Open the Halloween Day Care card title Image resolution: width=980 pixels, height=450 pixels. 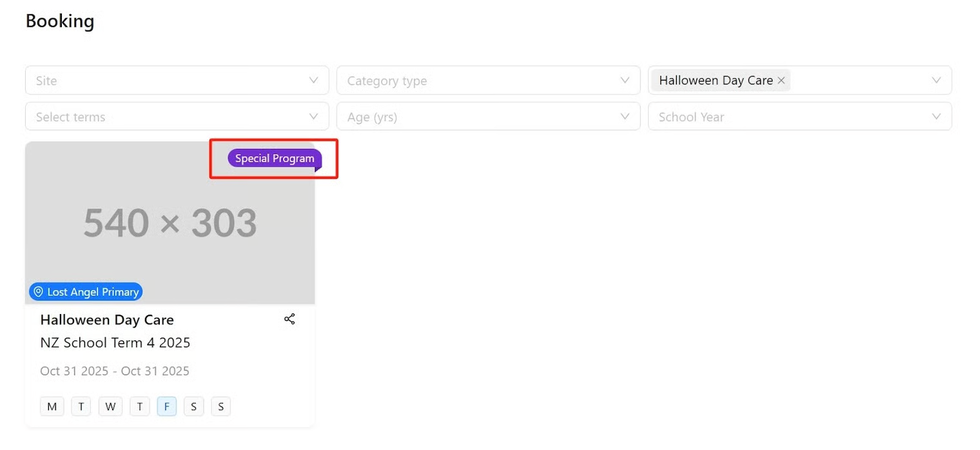tap(107, 320)
